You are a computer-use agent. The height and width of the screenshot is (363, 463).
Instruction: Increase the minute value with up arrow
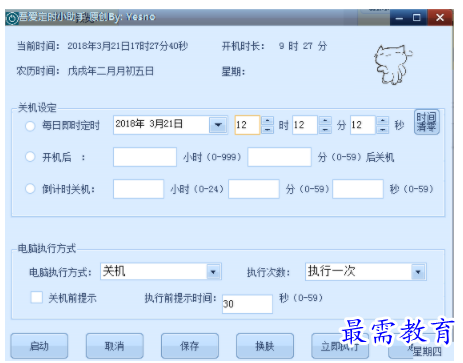tap(325, 120)
